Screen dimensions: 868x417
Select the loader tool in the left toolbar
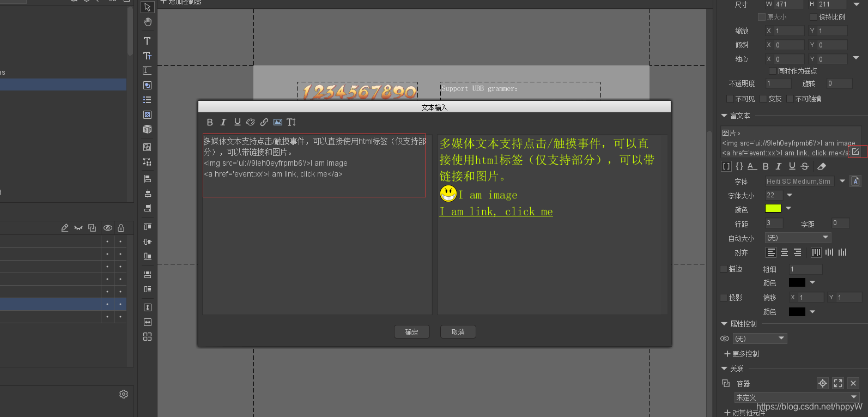pyautogui.click(x=147, y=114)
